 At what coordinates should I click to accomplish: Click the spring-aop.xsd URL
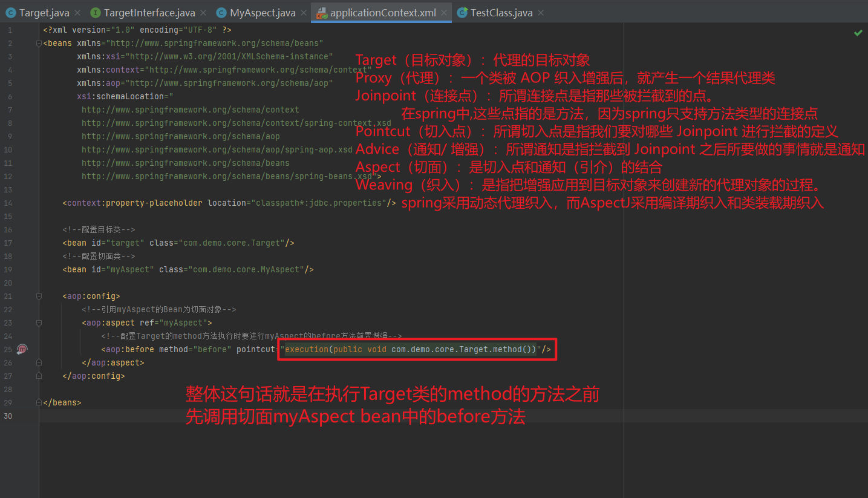217,149
